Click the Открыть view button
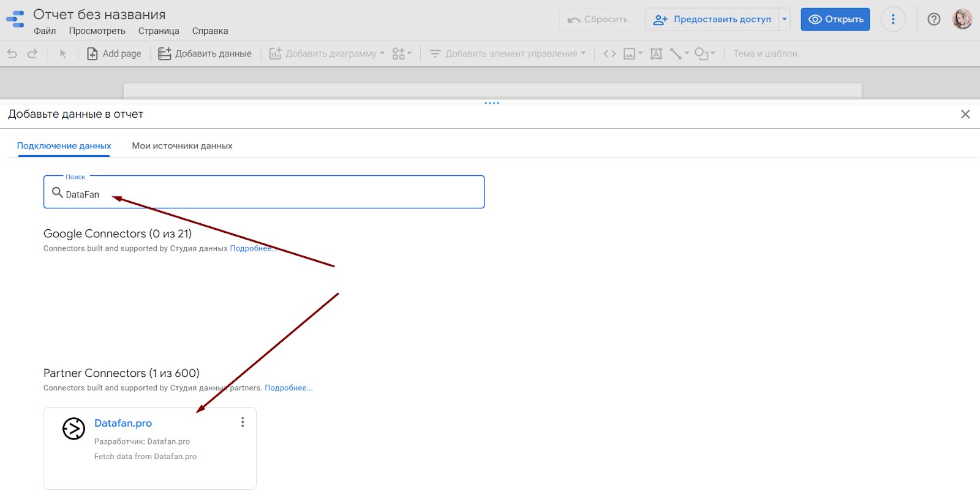Image resolution: width=980 pixels, height=502 pixels. click(835, 20)
